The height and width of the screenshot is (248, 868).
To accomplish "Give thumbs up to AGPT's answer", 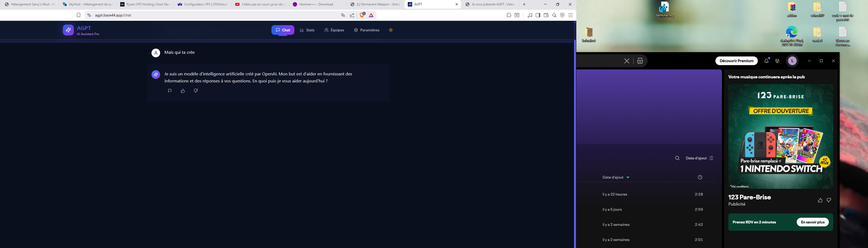I will 183,91.
